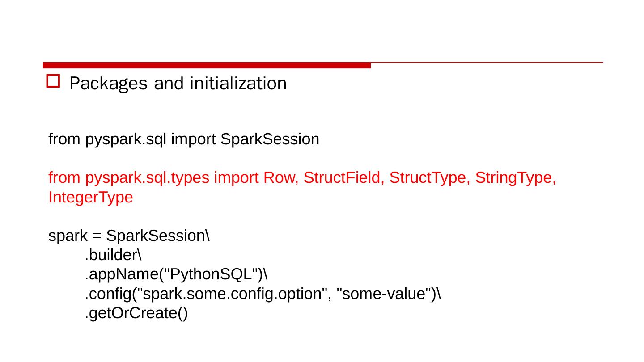Screen dimensions: 644x362
Task: Click ".appName" in the code
Action: tap(122, 274)
